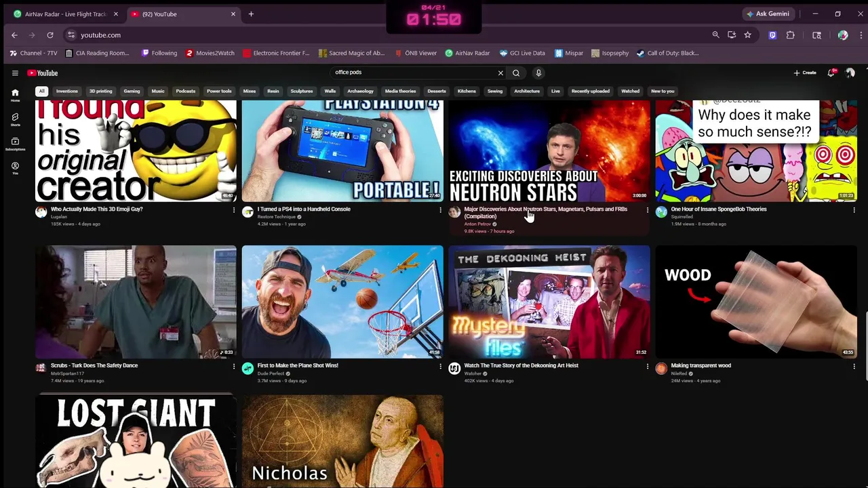Open the YouTube hamburger guide menu
Image resolution: width=868 pixels, height=488 pixels.
coord(15,73)
